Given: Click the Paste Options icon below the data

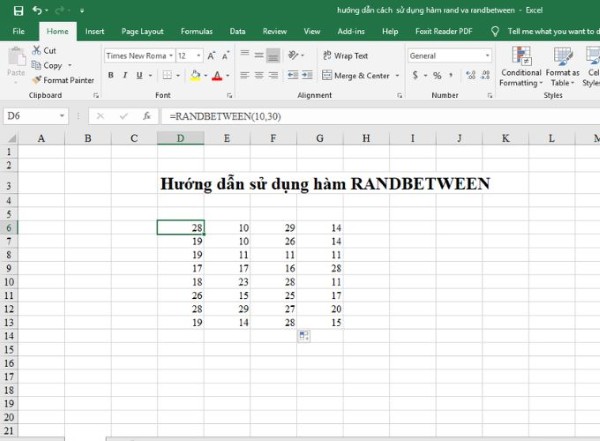Looking at the screenshot, I should pyautogui.click(x=303, y=337).
